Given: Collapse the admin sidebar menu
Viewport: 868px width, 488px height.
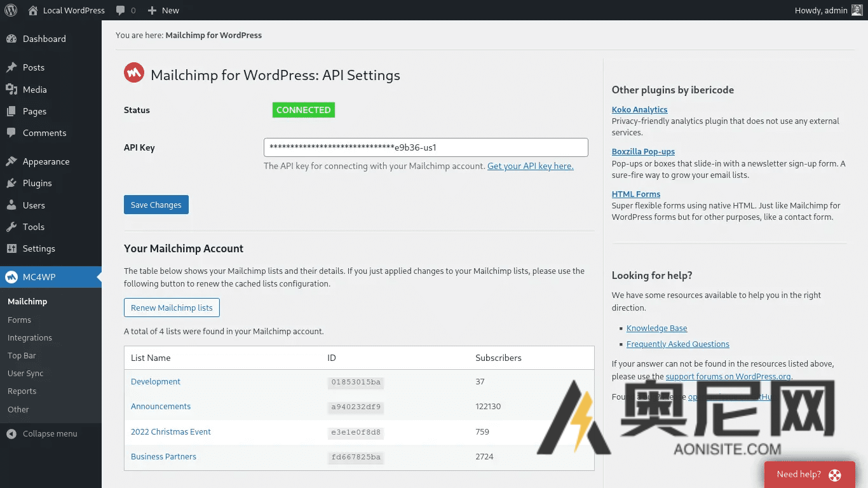Looking at the screenshot, I should coord(51,434).
